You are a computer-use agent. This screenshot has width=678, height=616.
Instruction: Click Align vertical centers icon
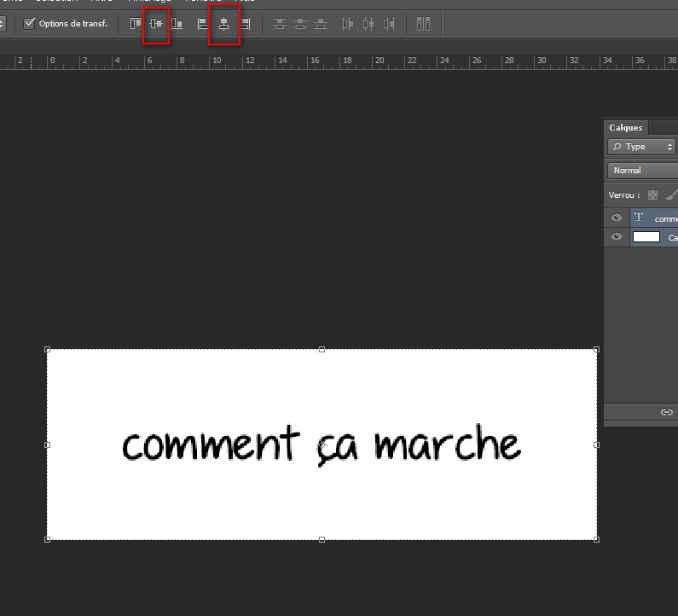156,23
